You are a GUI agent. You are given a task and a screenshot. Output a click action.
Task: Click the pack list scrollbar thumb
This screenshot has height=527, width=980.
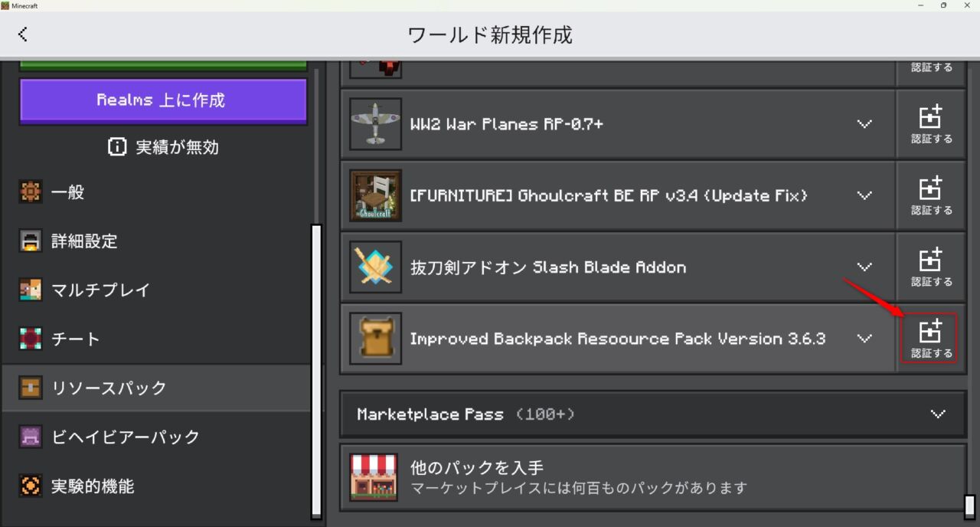coord(970,506)
